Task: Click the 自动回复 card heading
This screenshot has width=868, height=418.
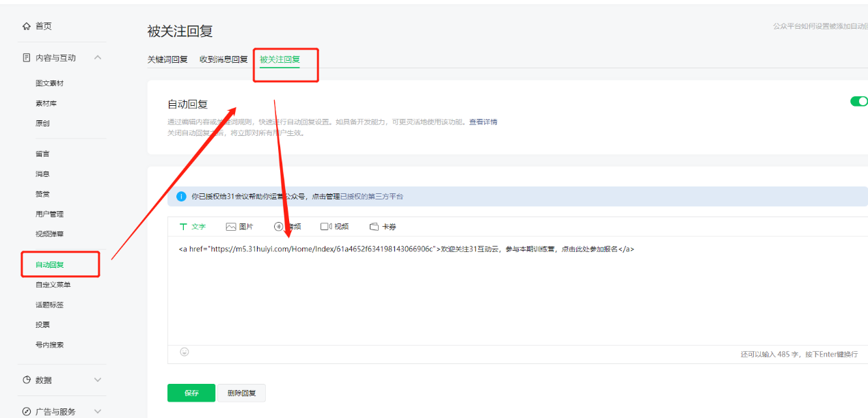Action: (187, 104)
